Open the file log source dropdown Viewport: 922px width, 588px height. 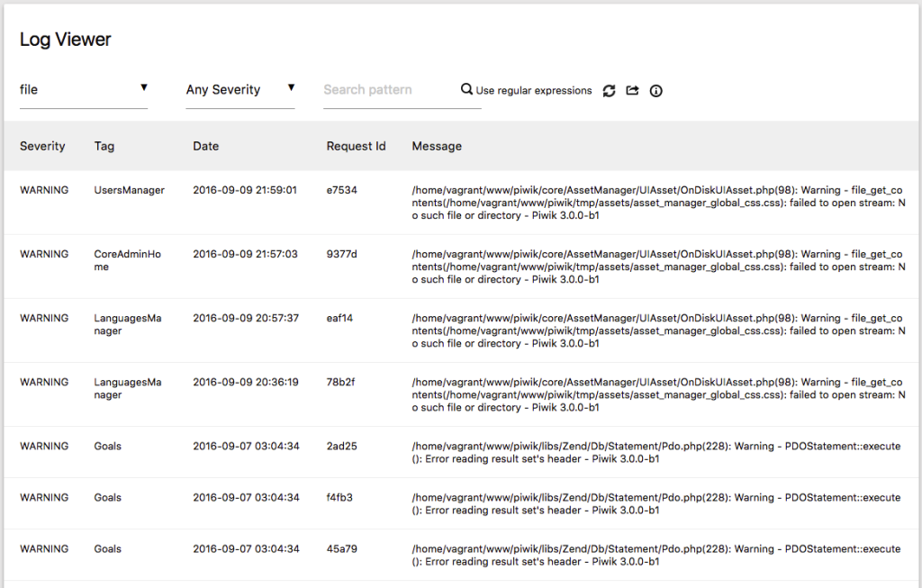pyautogui.click(x=84, y=90)
